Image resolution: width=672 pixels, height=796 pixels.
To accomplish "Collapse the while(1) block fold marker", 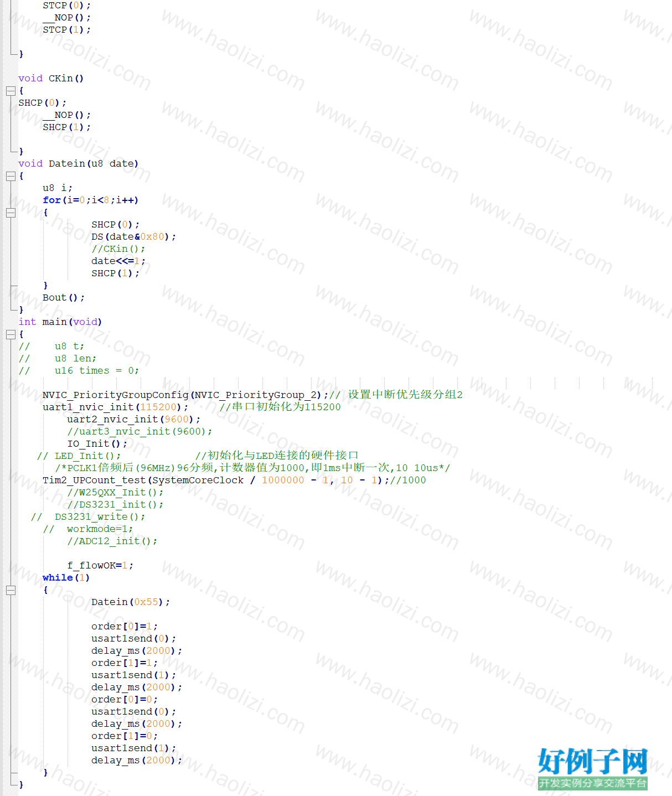I will 11,590.
